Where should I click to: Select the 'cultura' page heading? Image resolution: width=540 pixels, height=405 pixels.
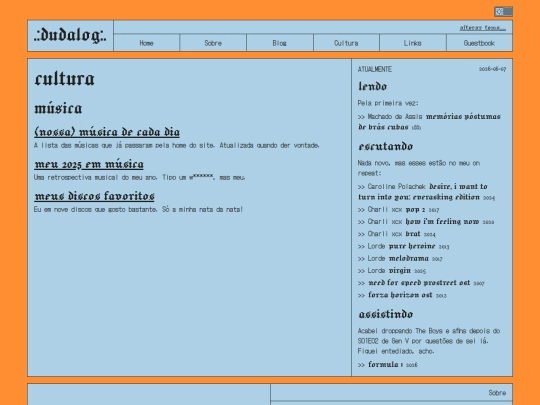[x=64, y=79]
